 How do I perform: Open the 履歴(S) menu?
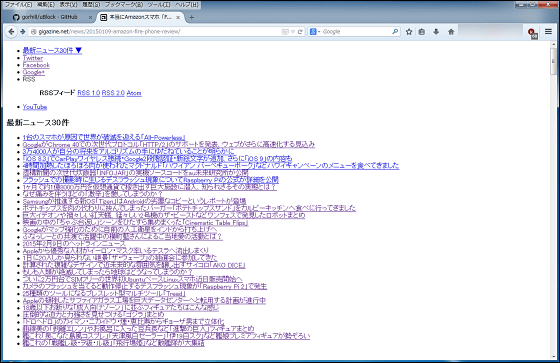point(91,5)
